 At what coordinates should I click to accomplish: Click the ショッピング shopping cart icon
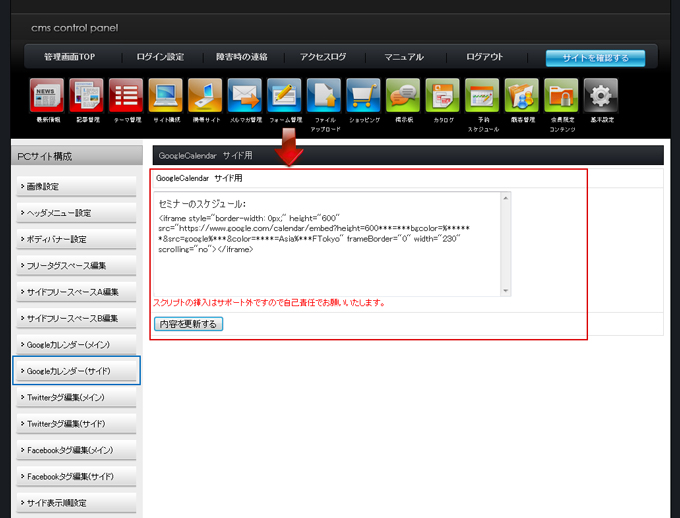point(364,96)
